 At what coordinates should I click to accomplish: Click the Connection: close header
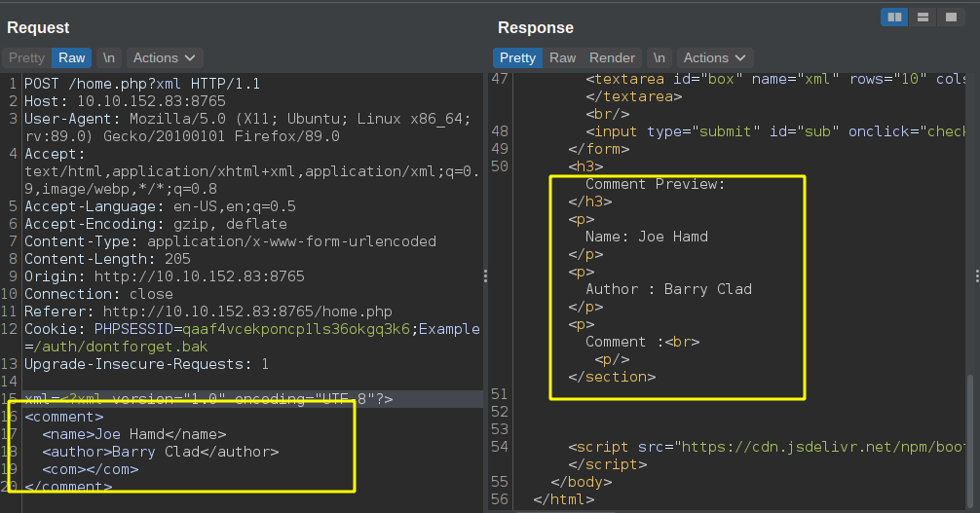point(98,294)
